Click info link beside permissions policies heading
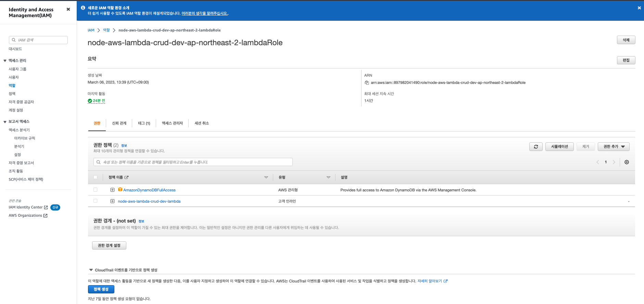The height and width of the screenshot is (304, 644). (124, 145)
